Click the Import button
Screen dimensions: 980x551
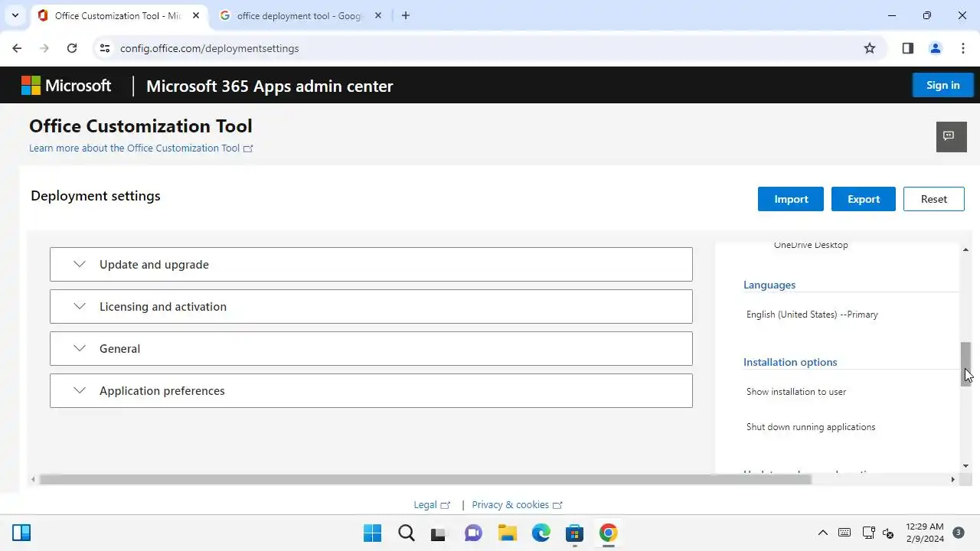coord(791,199)
